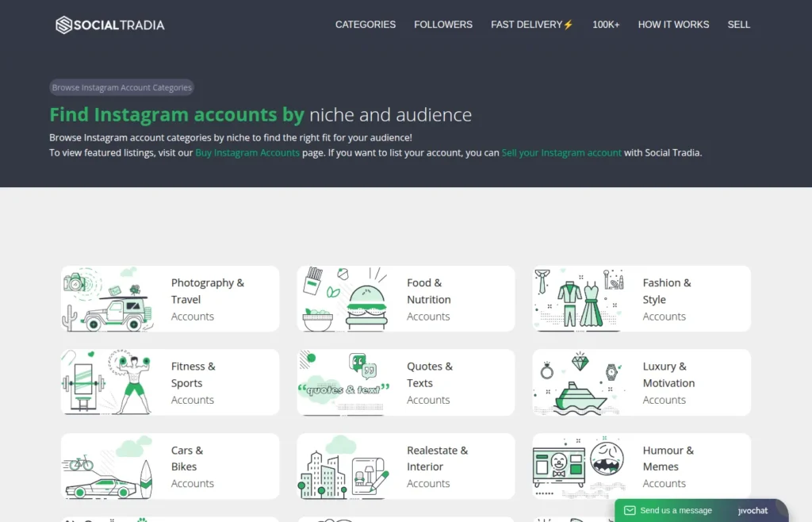Open the Followers menu item

tap(442, 25)
